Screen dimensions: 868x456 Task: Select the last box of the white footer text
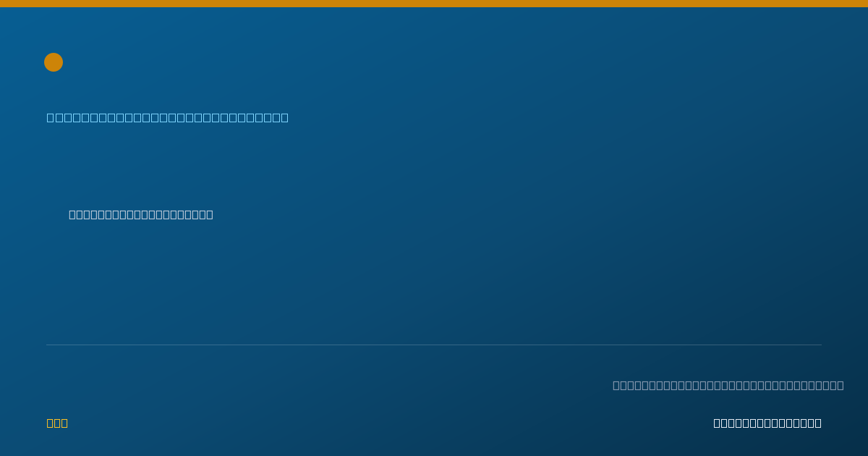(x=818, y=423)
